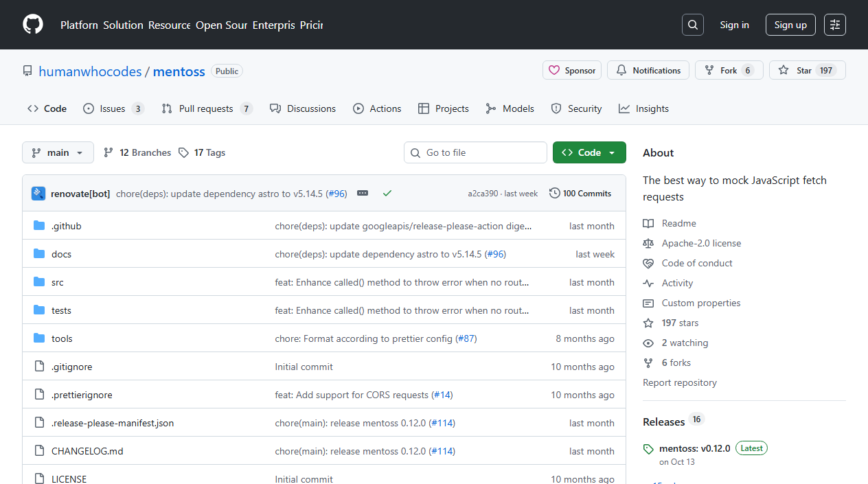Click the Code of conduct heart icon
The width and height of the screenshot is (868, 484).
tap(648, 263)
